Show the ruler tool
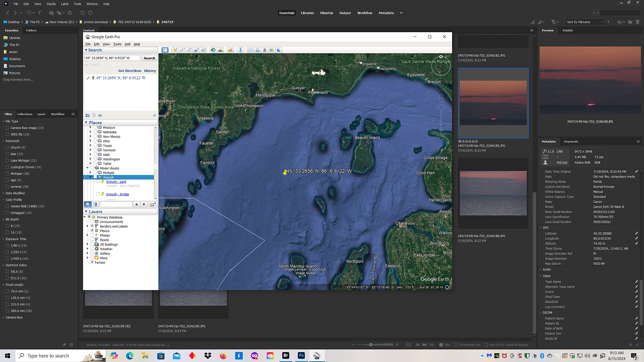Viewport: 644px width, 362px height. click(240, 50)
